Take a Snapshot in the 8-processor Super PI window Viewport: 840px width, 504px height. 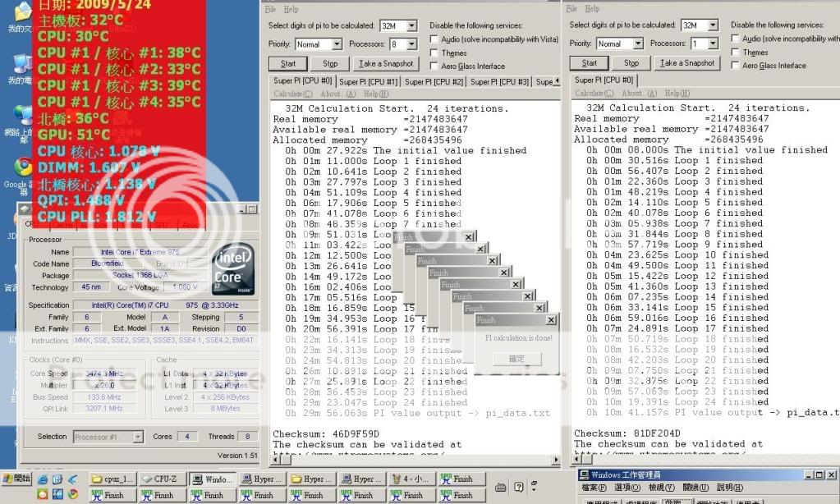tap(386, 64)
